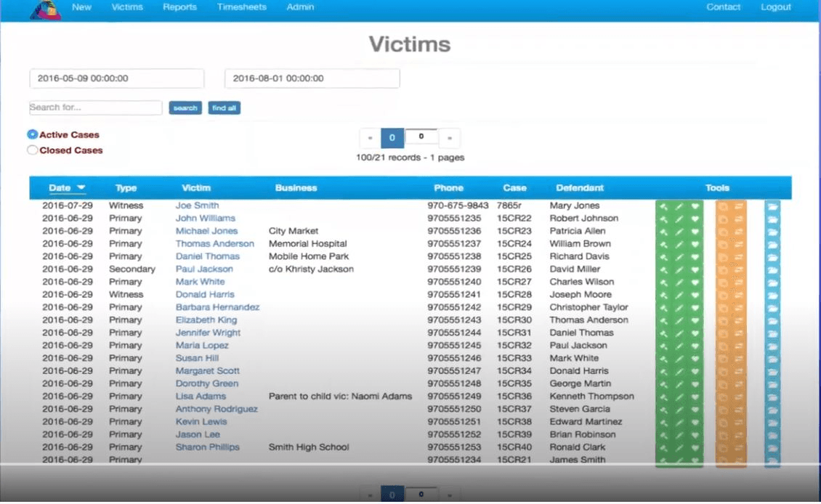Open the Reports menu
Image resolution: width=821 pixels, height=504 pixels.
(179, 7)
